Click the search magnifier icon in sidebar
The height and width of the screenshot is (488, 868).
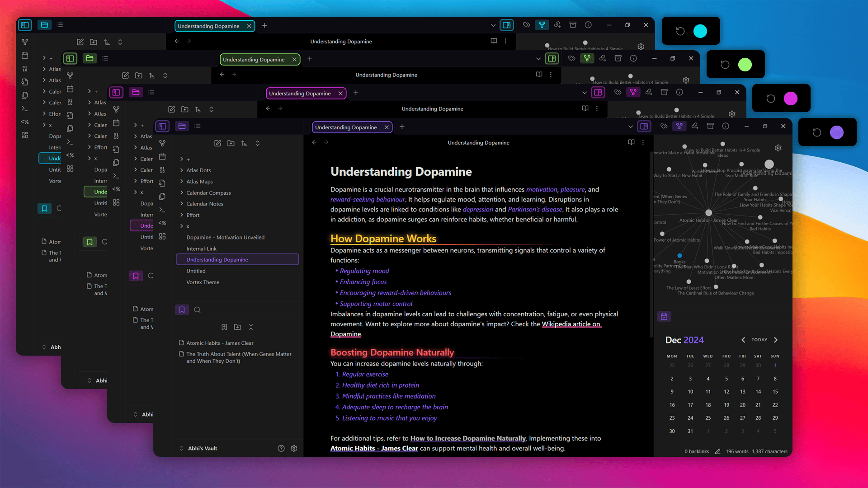tap(197, 310)
